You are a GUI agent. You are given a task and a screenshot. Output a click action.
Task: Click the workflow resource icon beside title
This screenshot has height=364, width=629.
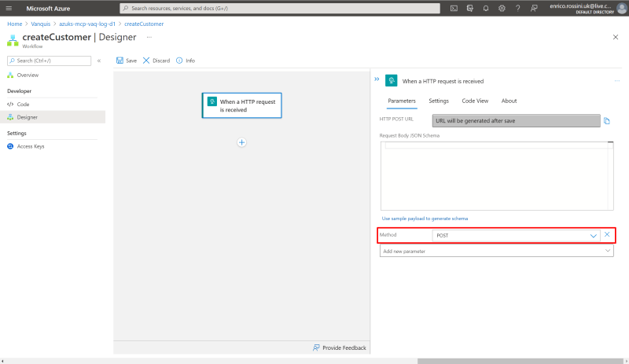[x=13, y=40]
